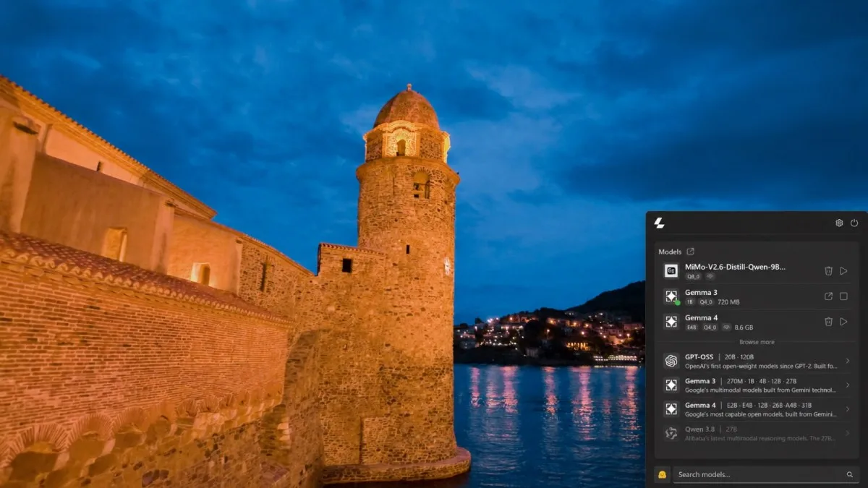Expand the Gemma 3 catalog entry chevron
This screenshot has width=868, height=488.
pyautogui.click(x=848, y=385)
